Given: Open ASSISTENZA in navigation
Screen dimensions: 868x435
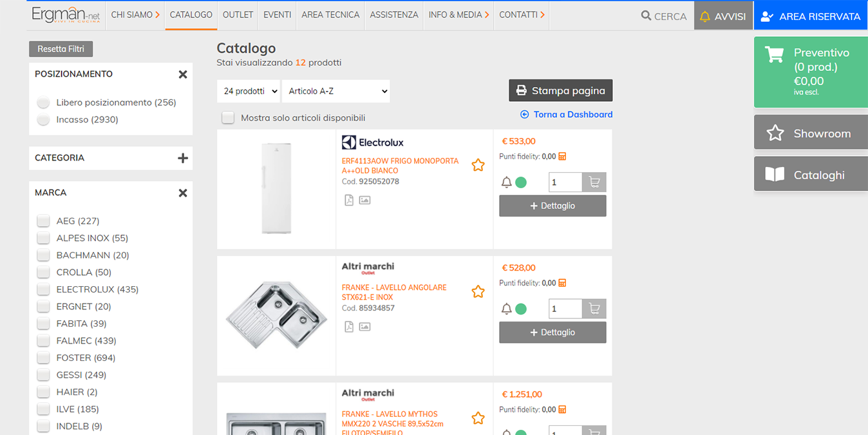Looking at the screenshot, I should tap(394, 15).
